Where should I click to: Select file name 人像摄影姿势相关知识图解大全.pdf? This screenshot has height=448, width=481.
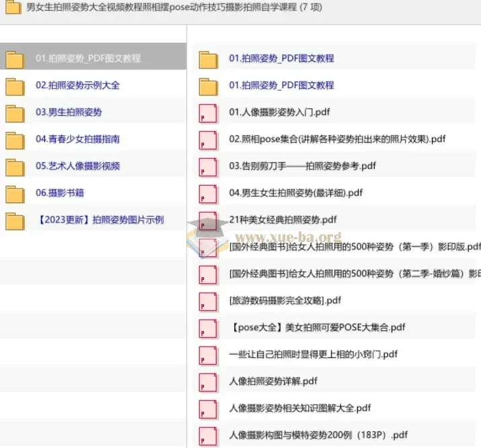[300, 408]
